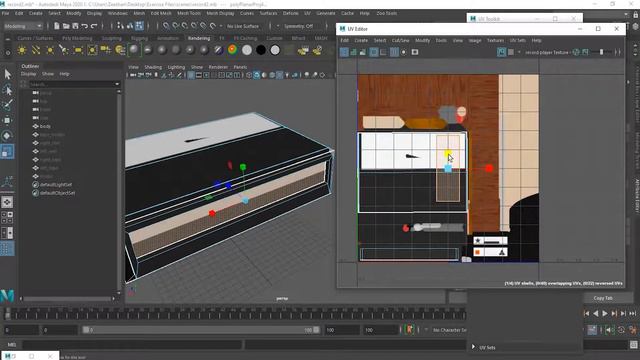Open the Modeling menu set dropdown
This screenshot has width=640, height=360.
(x=23, y=26)
